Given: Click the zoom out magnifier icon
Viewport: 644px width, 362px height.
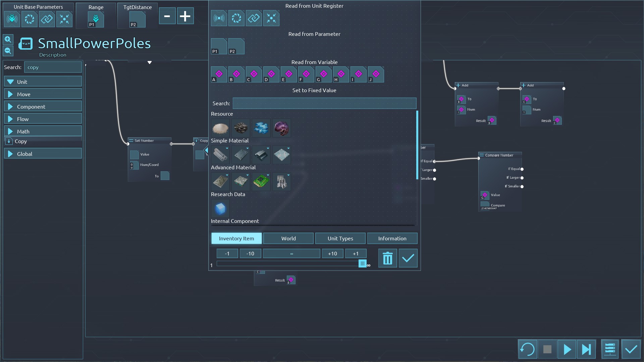Looking at the screenshot, I should (x=8, y=51).
